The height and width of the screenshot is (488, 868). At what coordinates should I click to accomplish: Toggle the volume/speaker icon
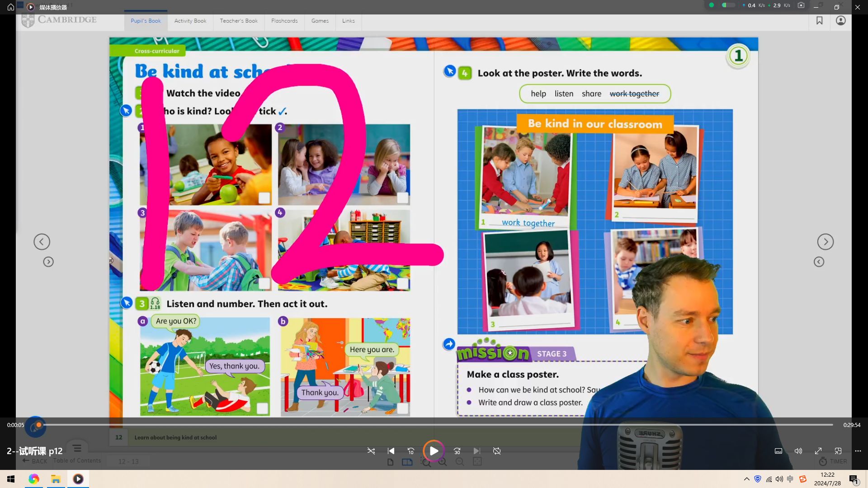tap(799, 451)
